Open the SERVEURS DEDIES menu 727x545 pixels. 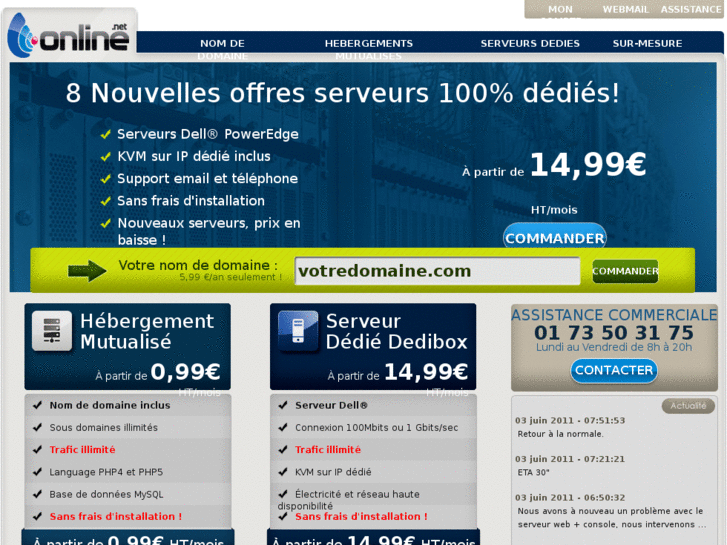point(530,44)
